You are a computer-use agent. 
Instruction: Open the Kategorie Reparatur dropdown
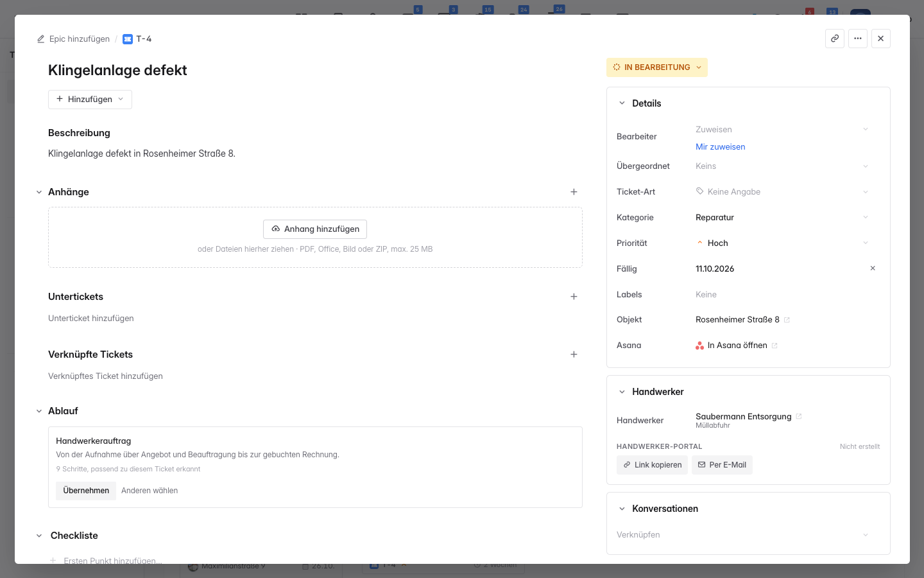(782, 218)
